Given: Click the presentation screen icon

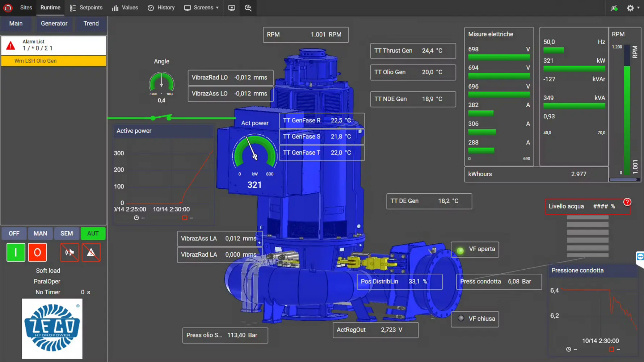Looking at the screenshot, I should pyautogui.click(x=231, y=8).
